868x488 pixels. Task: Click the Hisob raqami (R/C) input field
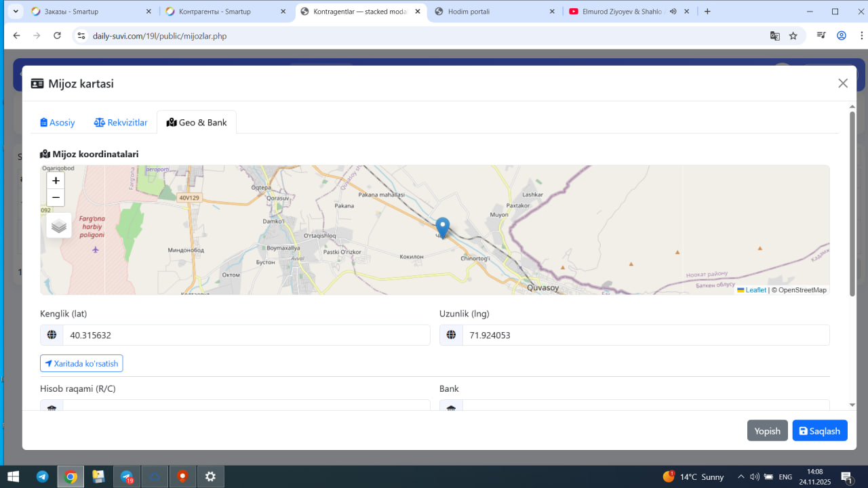246,407
